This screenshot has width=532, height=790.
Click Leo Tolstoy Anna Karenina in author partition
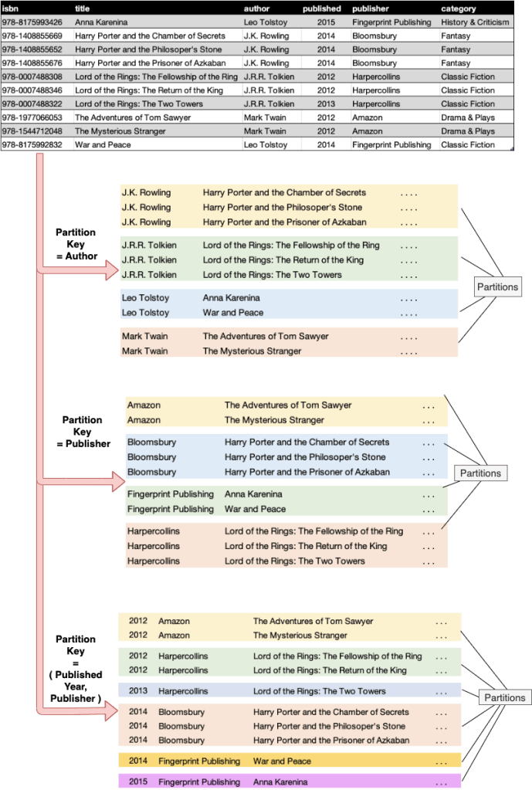(x=232, y=298)
